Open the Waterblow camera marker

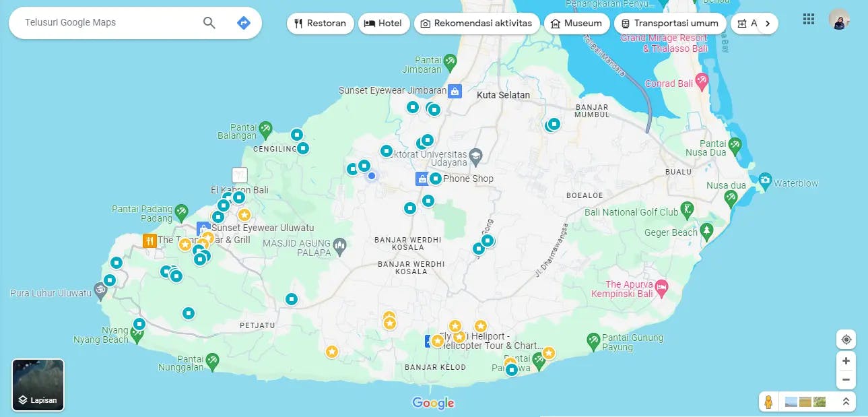click(x=765, y=181)
